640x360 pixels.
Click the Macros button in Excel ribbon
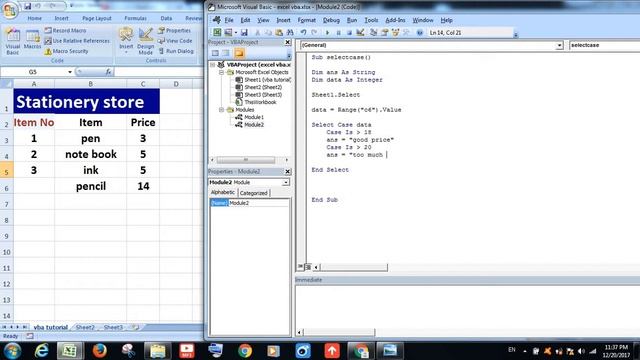coord(32,40)
